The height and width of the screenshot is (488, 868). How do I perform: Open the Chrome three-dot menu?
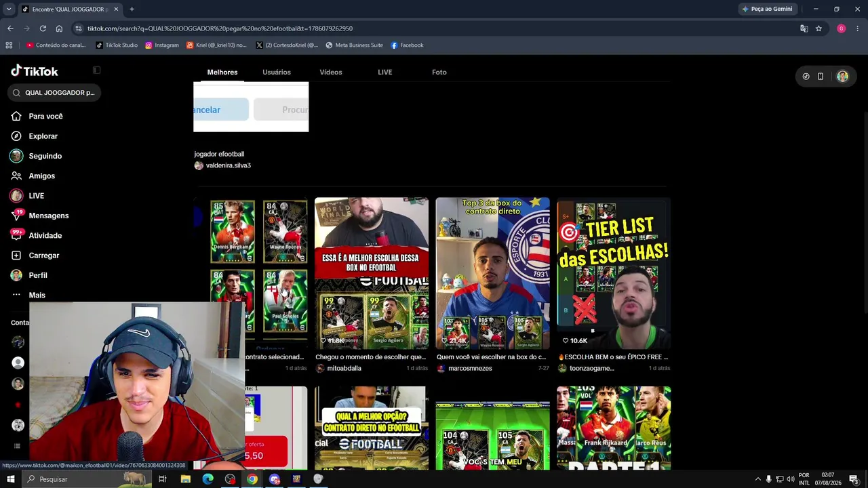click(858, 28)
